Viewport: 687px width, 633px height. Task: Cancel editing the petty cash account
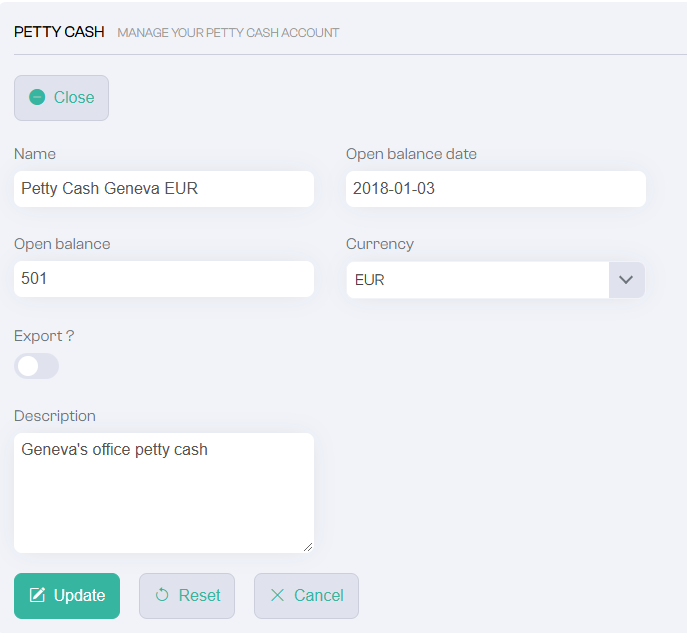pyautogui.click(x=306, y=596)
